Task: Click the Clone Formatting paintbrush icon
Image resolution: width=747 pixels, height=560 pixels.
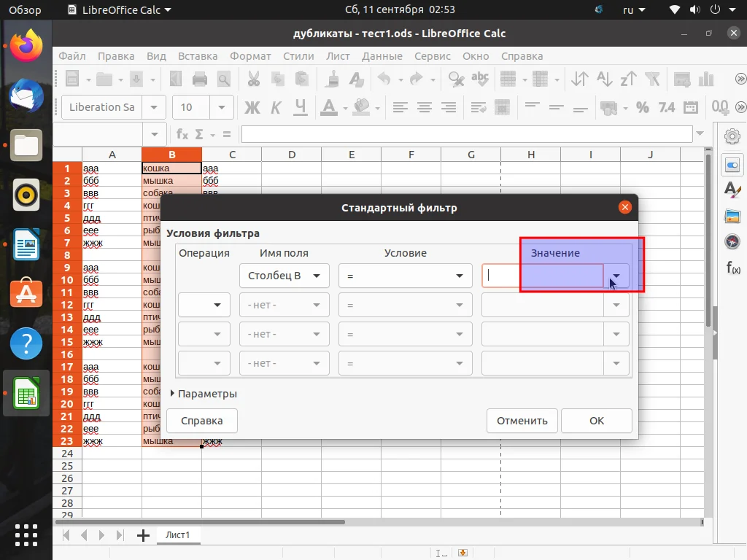Action: [330, 78]
